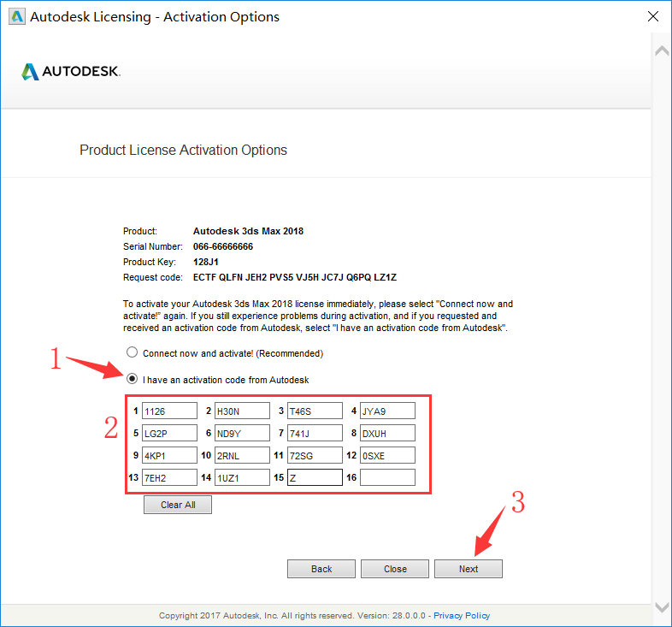Open the Privacy Policy link

point(462,615)
